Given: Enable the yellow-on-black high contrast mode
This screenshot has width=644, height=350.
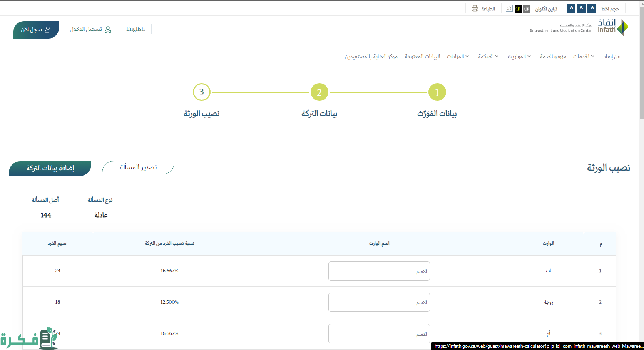Looking at the screenshot, I should coord(518,8).
